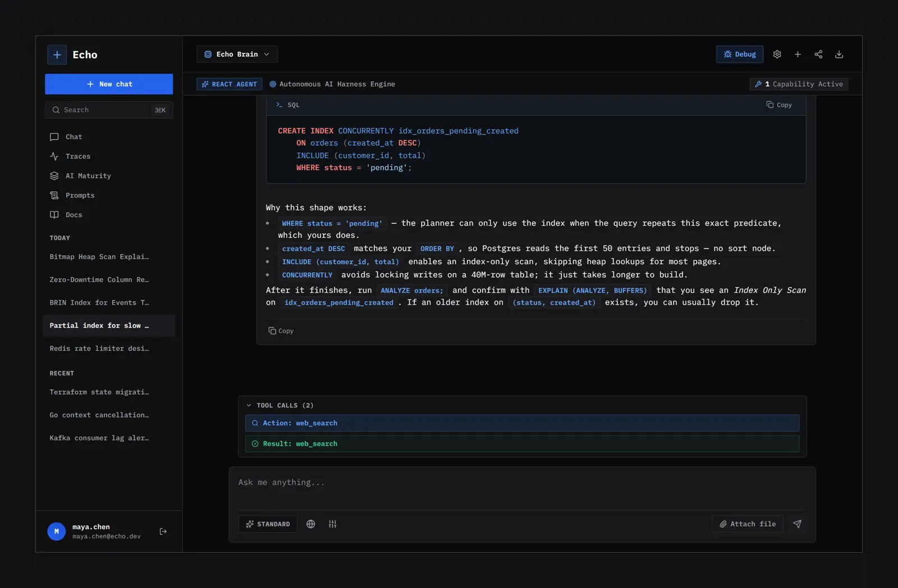The image size is (898, 588).
Task: Navigate to Prompts
Action: pos(109,196)
